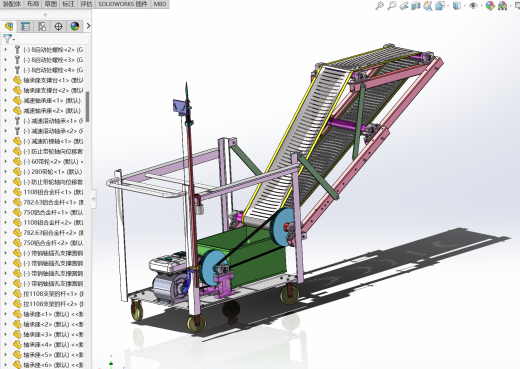The height and width of the screenshot is (369, 520).
Task: Open the Hide/Show Items dropdown arrow
Action: tap(481, 6)
